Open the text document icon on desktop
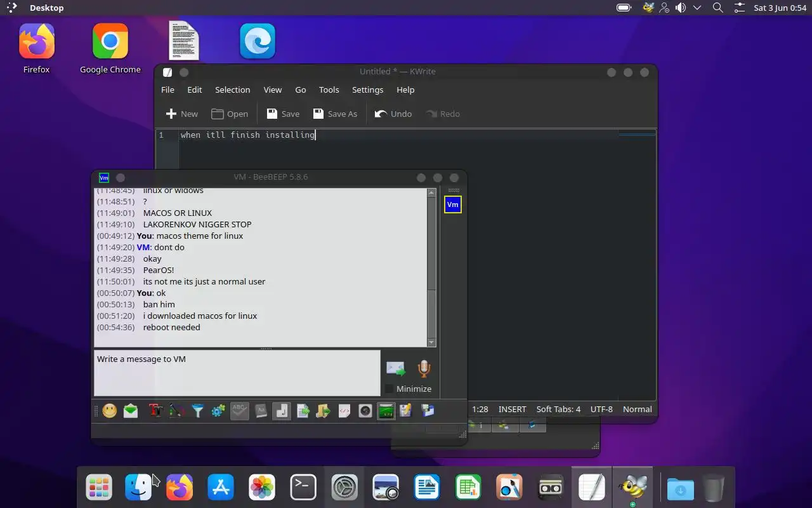 (x=184, y=41)
